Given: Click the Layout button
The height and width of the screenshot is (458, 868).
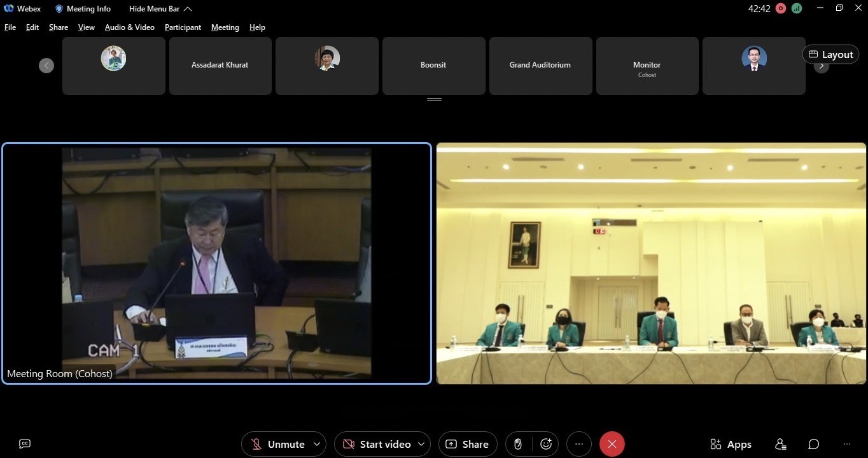Looking at the screenshot, I should 830,54.
